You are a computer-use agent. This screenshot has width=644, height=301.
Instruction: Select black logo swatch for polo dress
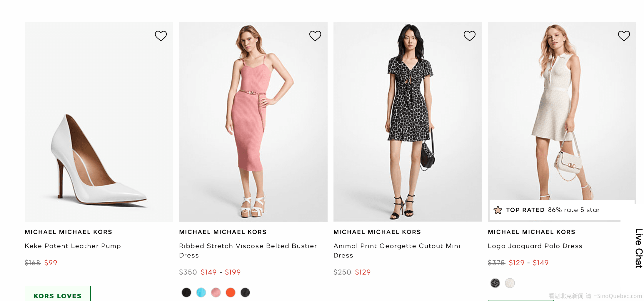tap(495, 283)
